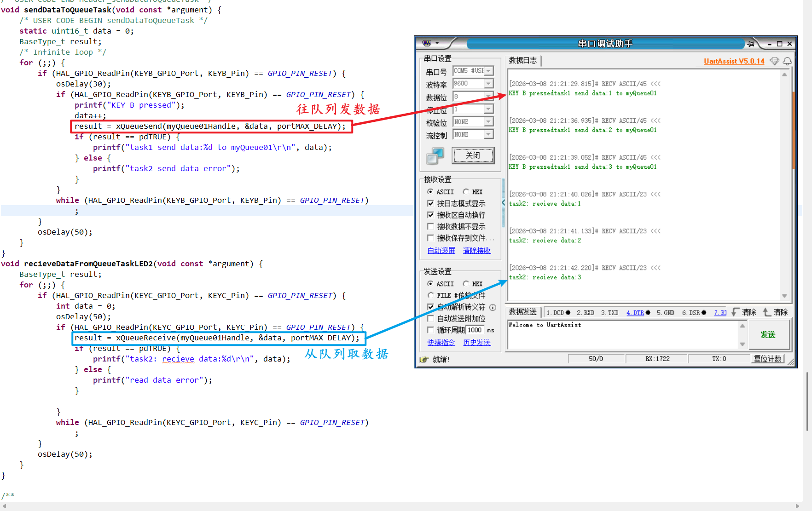This screenshot has width=812, height=511.
Task: Click the 关闭 serial port button
Action: pos(473,155)
